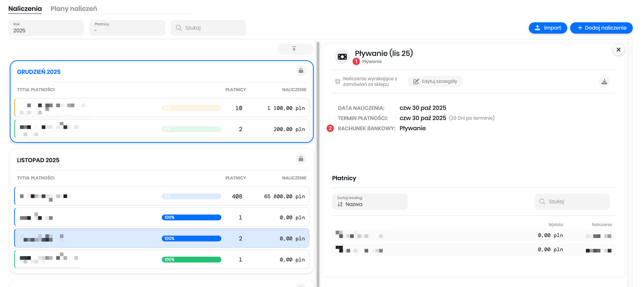Click the main Szukaj search field
Viewport: 644px width, 287px height.
click(x=209, y=28)
